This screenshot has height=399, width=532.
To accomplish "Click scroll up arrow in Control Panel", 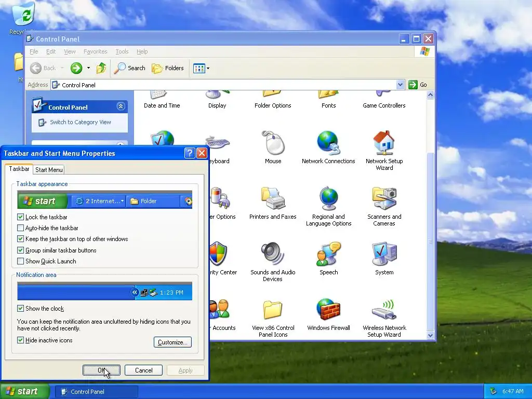I will click(430, 95).
